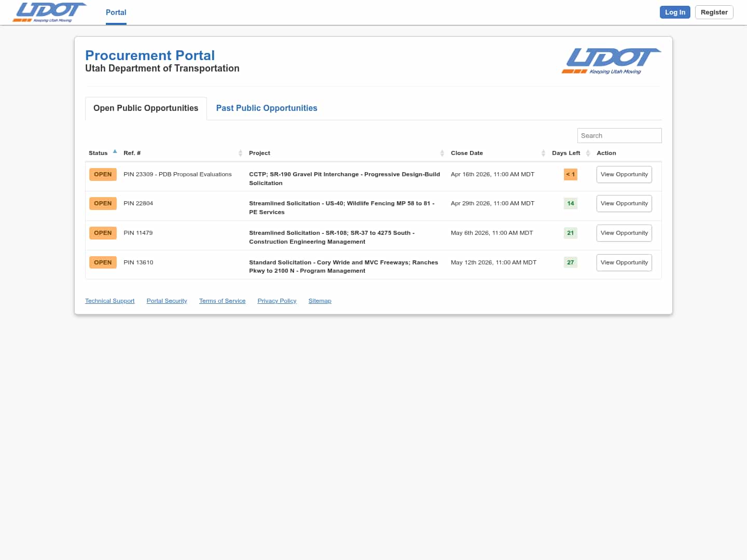The width and height of the screenshot is (747, 560).
Task: Click the 'Utah Department of Transportation' subheading
Action: [162, 68]
